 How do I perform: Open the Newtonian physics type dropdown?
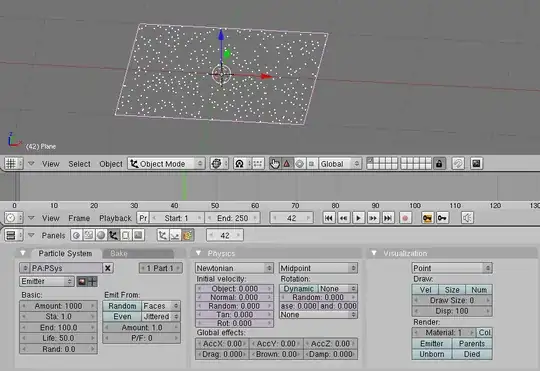[234, 268]
